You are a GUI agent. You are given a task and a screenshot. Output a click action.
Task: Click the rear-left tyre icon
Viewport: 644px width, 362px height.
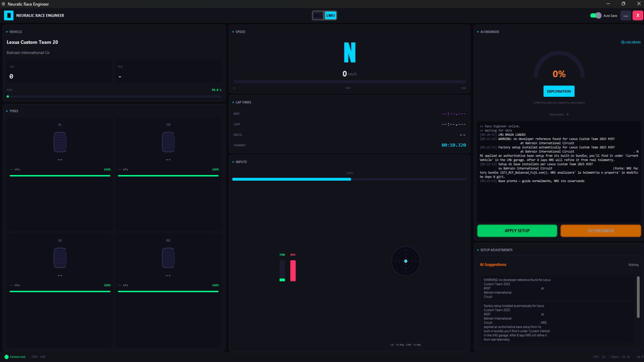pyautogui.click(x=60, y=258)
